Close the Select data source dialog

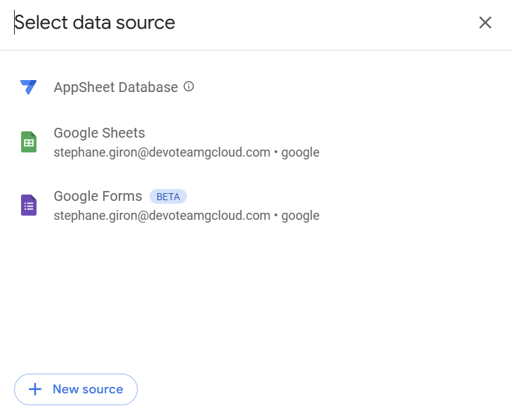coord(485,22)
